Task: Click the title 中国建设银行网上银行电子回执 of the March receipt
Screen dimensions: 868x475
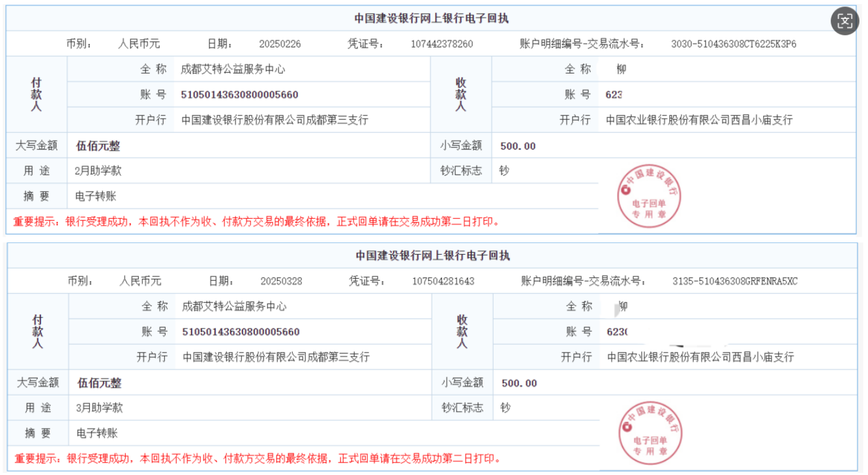Action: (x=432, y=255)
